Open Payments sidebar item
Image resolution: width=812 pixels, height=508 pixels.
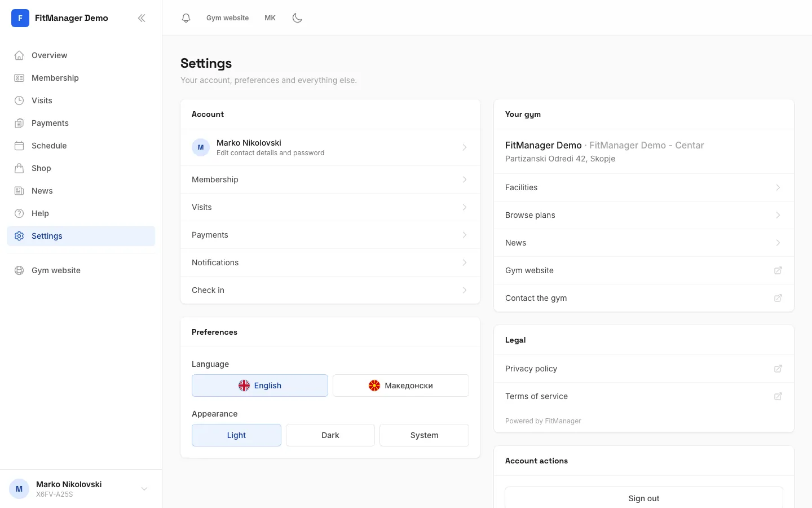(x=81, y=123)
